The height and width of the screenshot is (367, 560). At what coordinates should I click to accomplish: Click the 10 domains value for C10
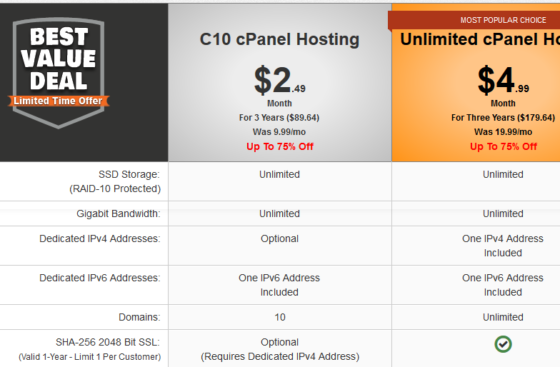(280, 317)
